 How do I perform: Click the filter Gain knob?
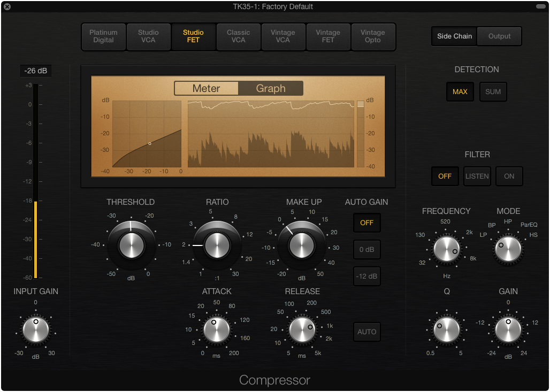click(x=508, y=330)
